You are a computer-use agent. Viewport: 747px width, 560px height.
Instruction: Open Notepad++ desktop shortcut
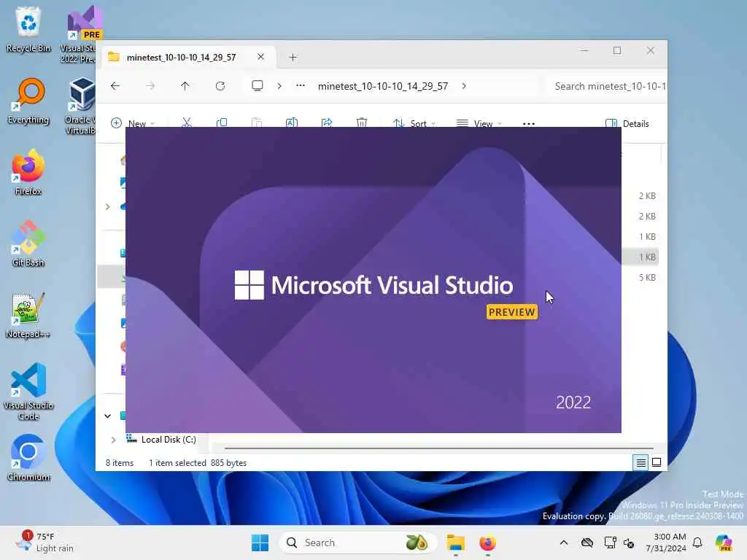[x=28, y=316]
